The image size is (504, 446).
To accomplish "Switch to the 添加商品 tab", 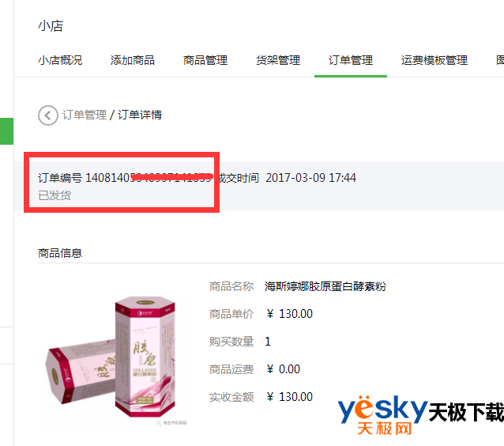I will (133, 60).
